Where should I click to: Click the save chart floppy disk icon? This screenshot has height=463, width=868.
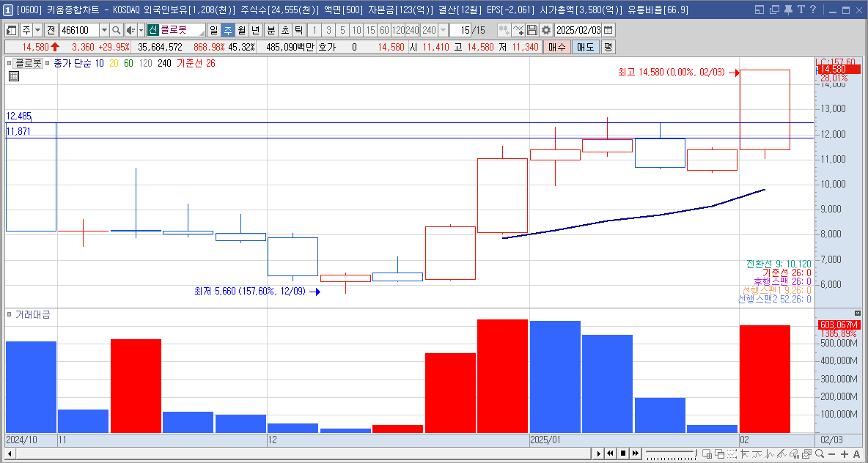click(532, 30)
